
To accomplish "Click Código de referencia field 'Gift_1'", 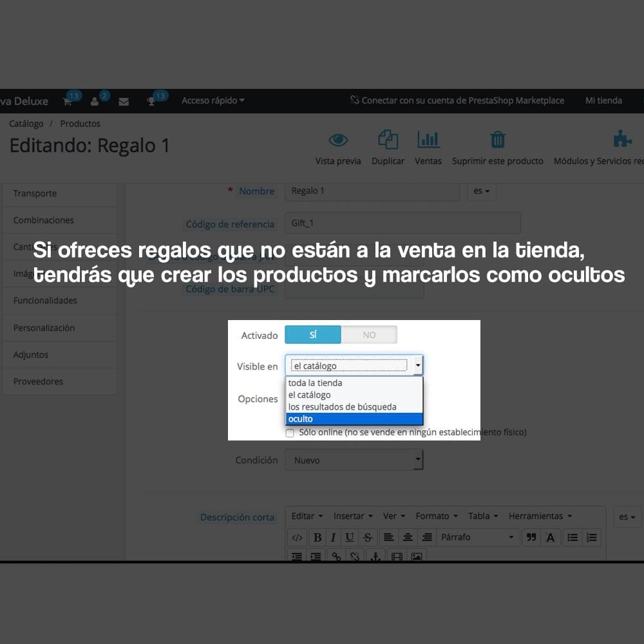I will 403,223.
